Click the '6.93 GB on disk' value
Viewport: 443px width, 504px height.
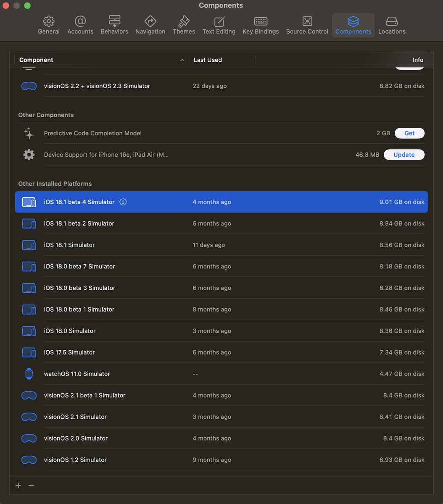(x=402, y=460)
